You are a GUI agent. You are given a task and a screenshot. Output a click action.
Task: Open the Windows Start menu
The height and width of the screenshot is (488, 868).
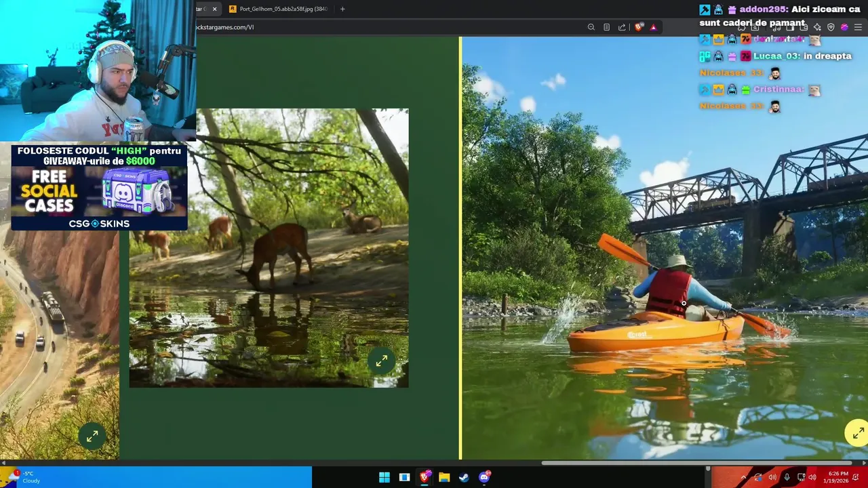pyautogui.click(x=384, y=477)
